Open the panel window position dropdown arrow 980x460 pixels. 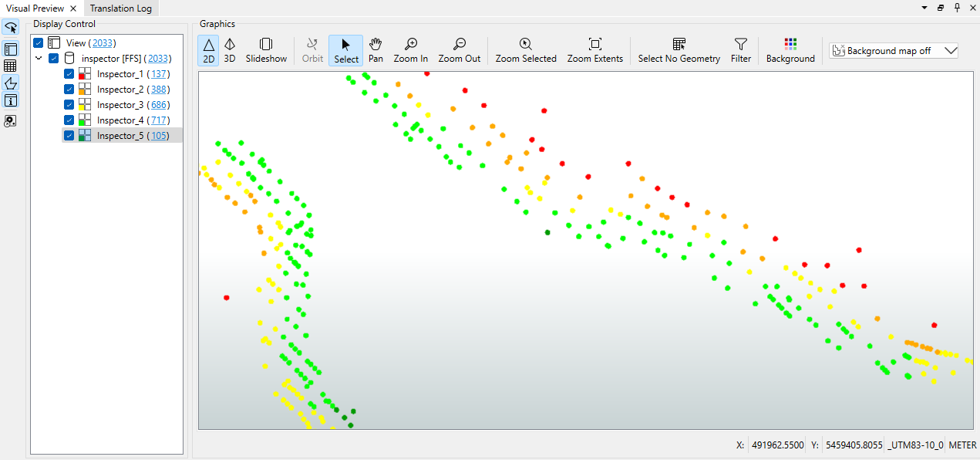pyautogui.click(x=924, y=8)
